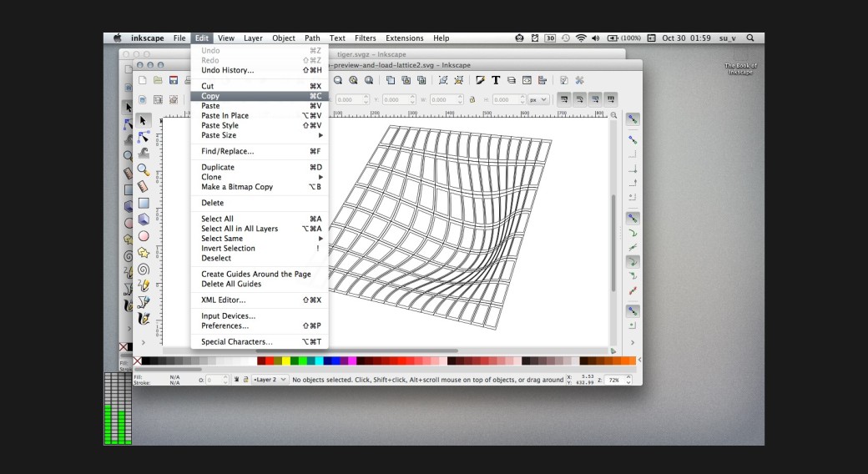The image size is (868, 474).
Task: Toggle the Enable snapping button
Action: pos(632,119)
